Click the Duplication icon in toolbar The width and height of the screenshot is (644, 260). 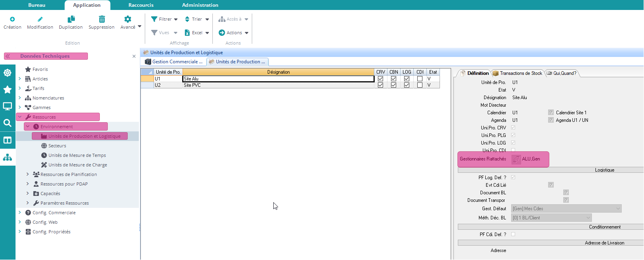click(71, 19)
